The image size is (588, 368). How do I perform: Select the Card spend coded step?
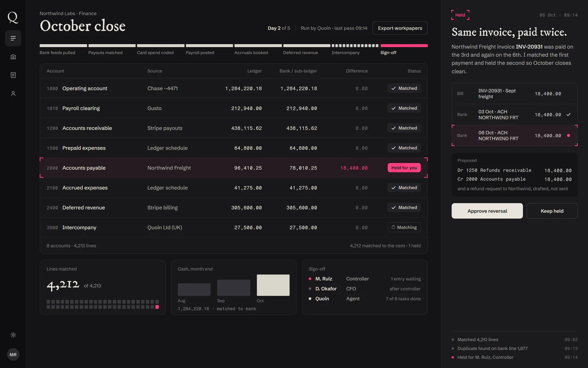pyautogui.click(x=161, y=49)
